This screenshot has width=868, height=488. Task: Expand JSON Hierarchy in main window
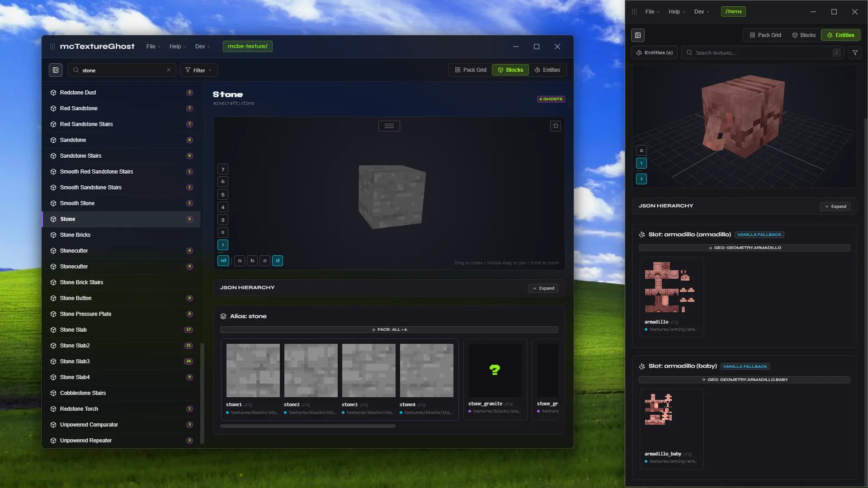[x=543, y=288]
